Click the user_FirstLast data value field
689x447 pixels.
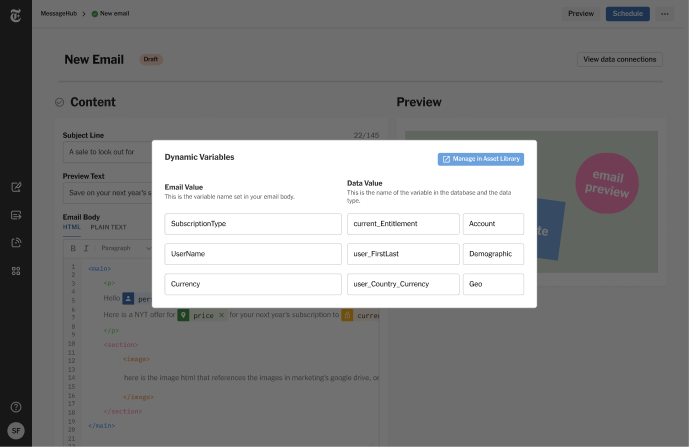tap(403, 254)
